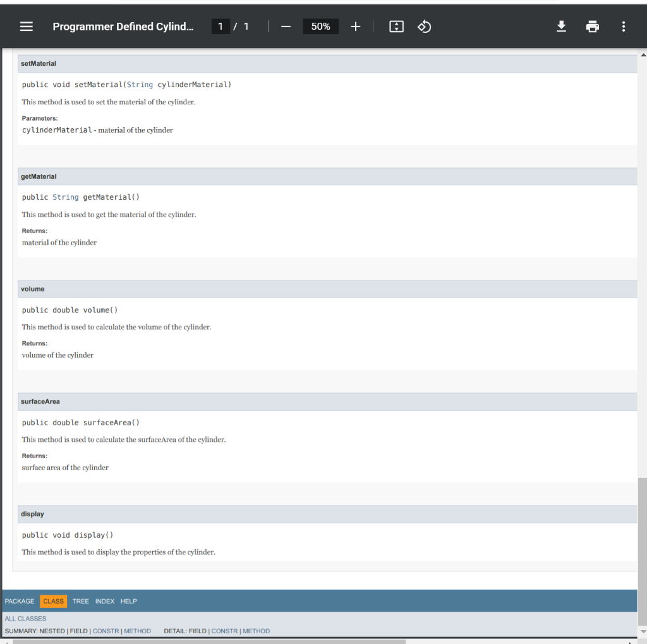
Task: Open the TREE view link
Action: point(80,601)
